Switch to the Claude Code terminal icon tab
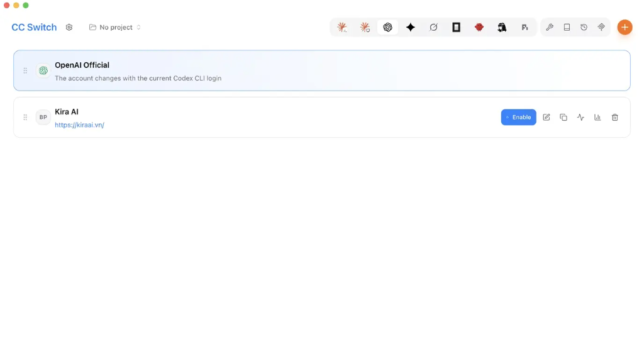Image resolution: width=644 pixels, height=359 pixels. (x=341, y=27)
